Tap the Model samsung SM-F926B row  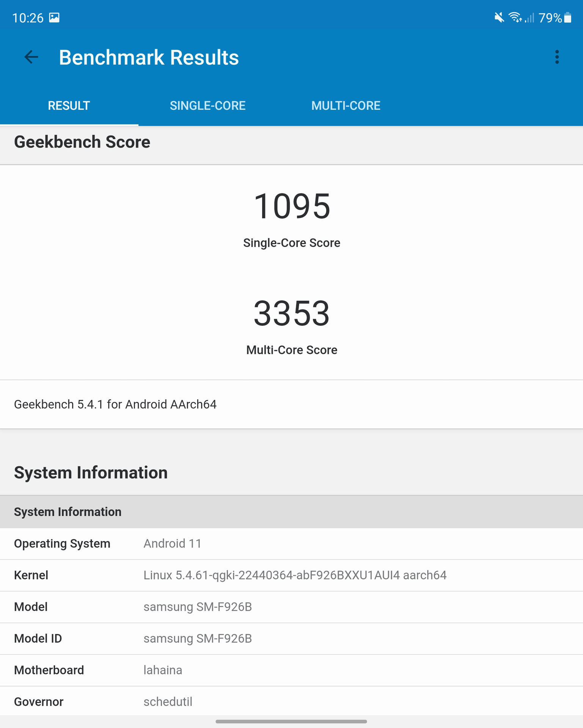tap(291, 607)
